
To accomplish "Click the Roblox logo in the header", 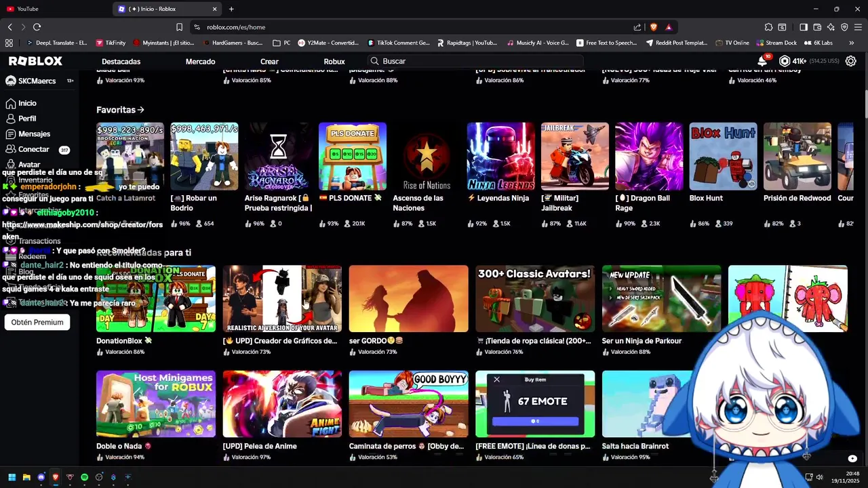I will point(35,61).
